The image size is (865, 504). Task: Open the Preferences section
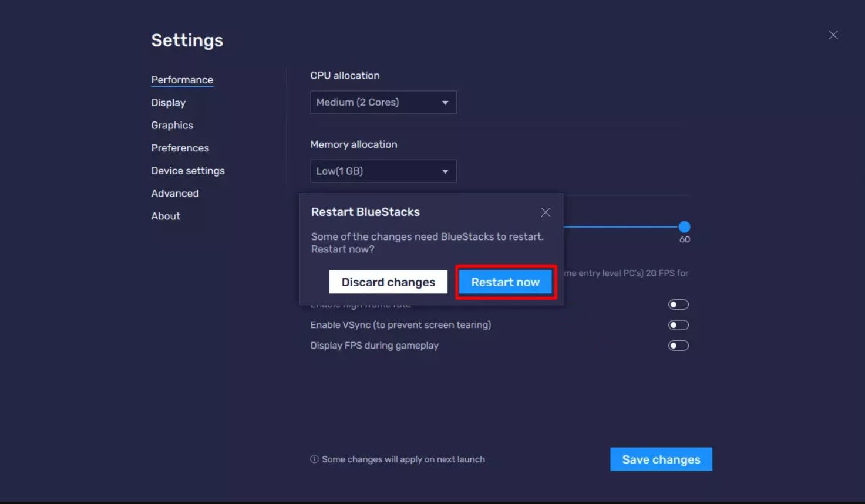(180, 147)
